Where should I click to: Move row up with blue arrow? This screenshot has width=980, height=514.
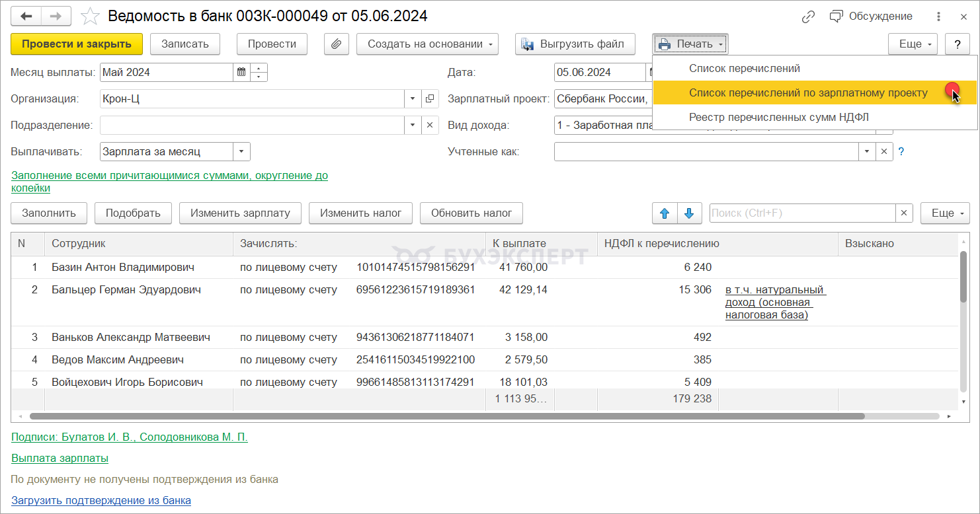(x=665, y=213)
